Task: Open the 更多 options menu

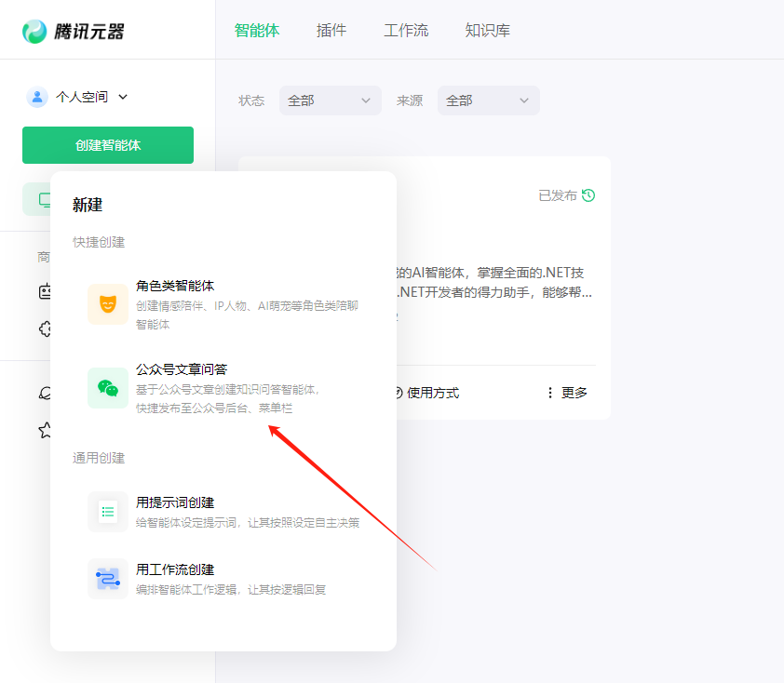Action: [567, 393]
